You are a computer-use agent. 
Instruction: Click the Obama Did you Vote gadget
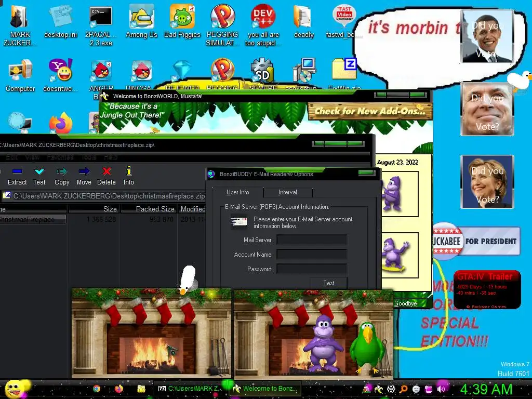[x=487, y=36]
